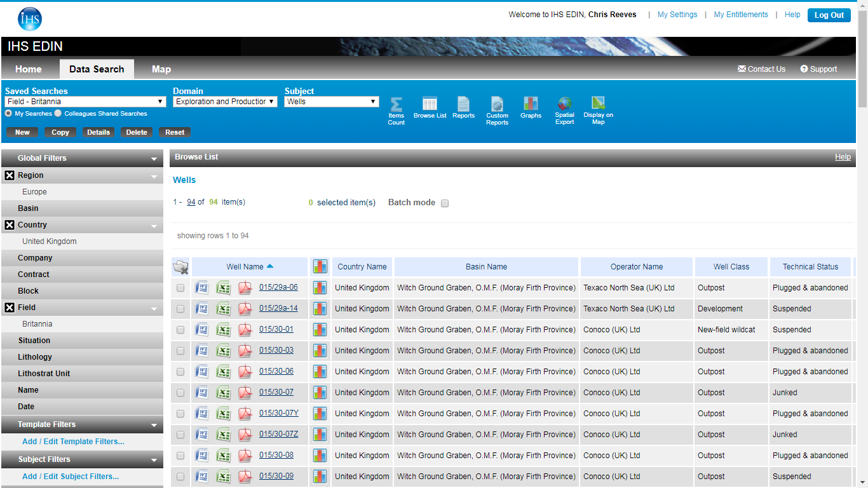This screenshot has height=488, width=868.
Task: Open graph icon for well 015/30-07
Action: click(x=320, y=393)
